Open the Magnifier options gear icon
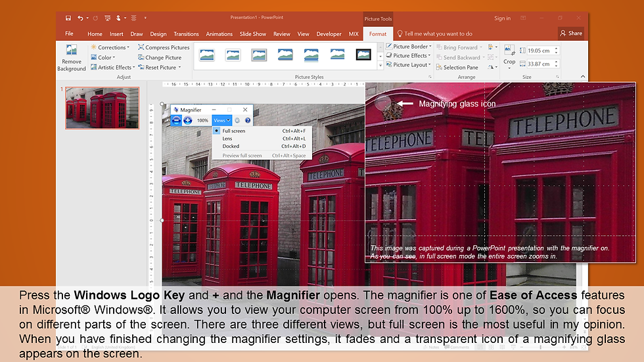The image size is (644, 362). click(x=237, y=120)
